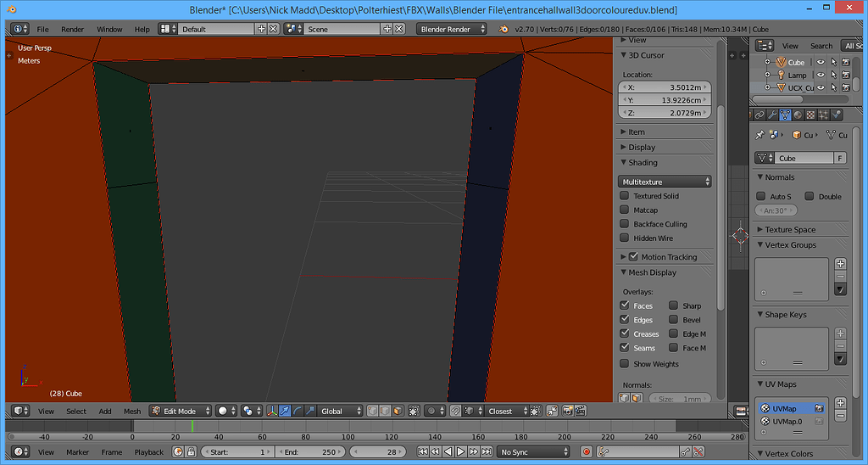Enable the Sharp overlay checkbox
868x465 pixels.
673,305
